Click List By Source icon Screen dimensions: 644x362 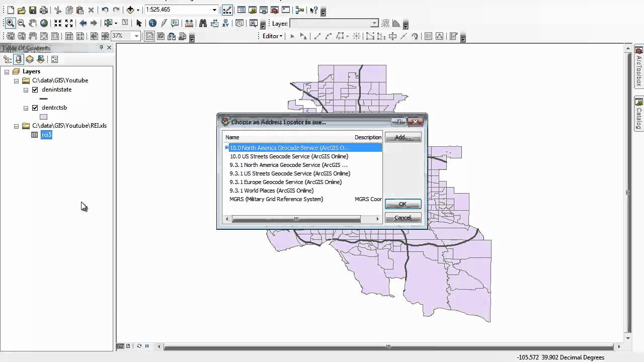coord(19,59)
